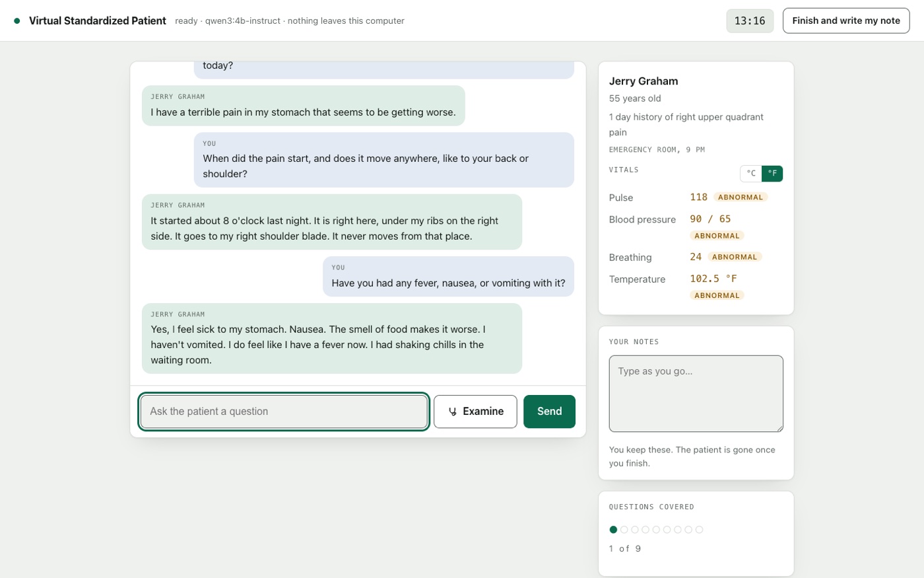This screenshot has width=924, height=578.
Task: Click into the Your Notes text area
Action: (696, 394)
